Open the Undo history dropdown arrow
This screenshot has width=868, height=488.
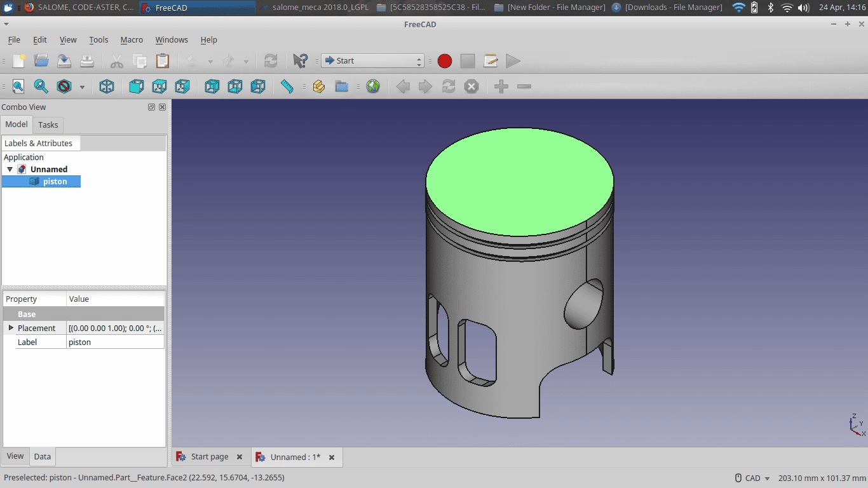[x=210, y=62]
